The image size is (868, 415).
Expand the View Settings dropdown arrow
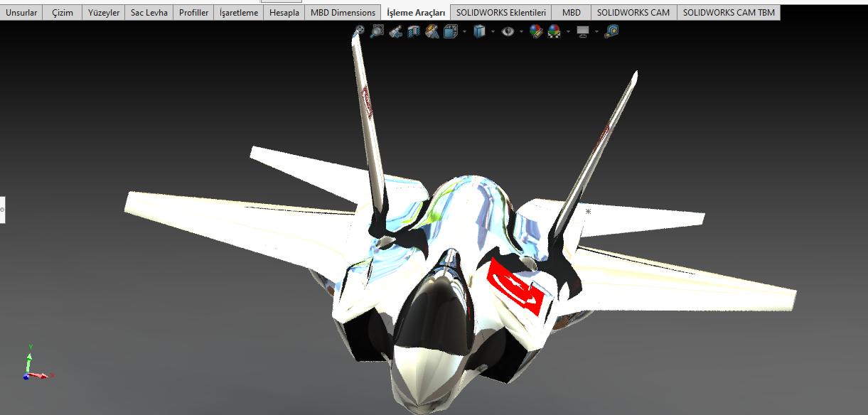point(596,31)
